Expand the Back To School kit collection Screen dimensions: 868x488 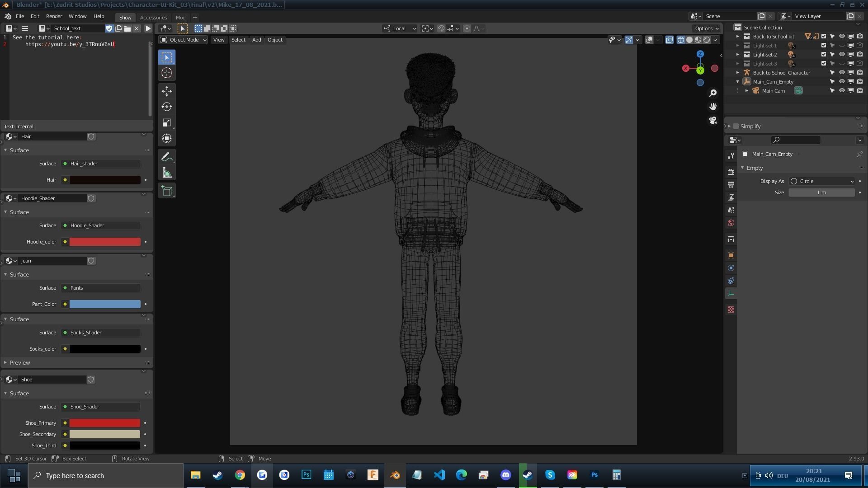point(738,37)
